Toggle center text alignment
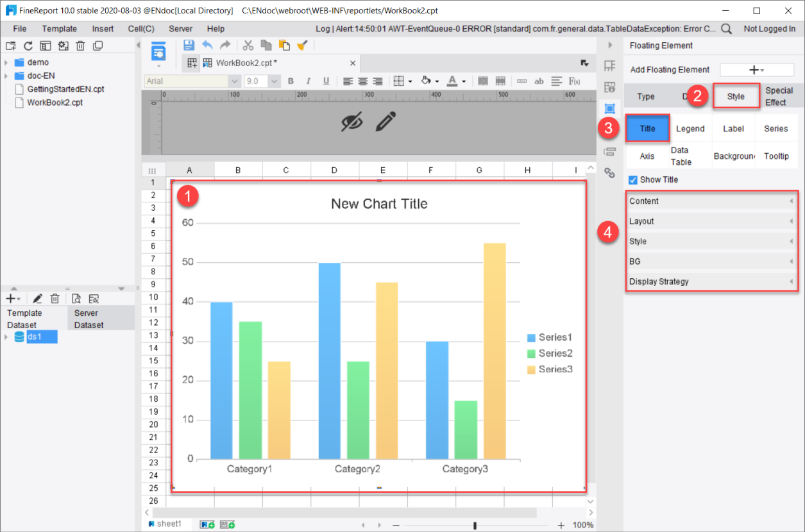Screen dimensions: 805x532 pyautogui.click(x=362, y=81)
